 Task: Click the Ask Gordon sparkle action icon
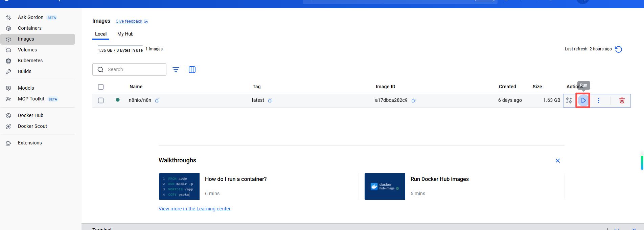pos(569,100)
